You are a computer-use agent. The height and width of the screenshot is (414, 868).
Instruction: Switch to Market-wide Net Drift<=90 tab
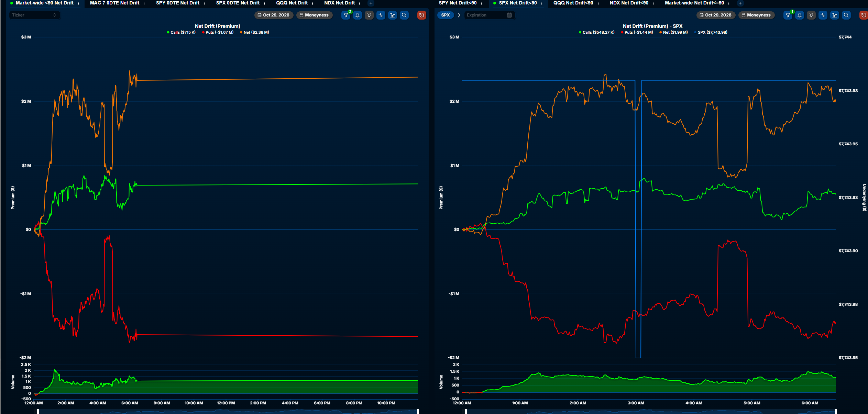(694, 3)
